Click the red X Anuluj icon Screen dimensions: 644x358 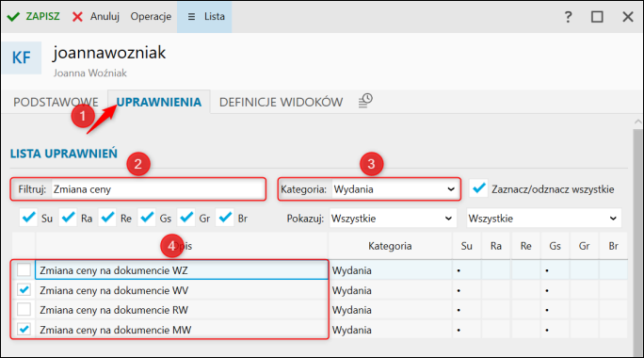pyautogui.click(x=77, y=17)
